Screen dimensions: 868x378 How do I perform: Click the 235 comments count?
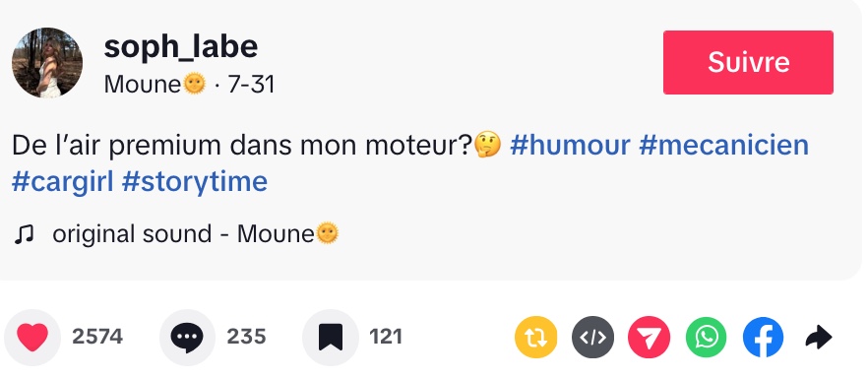[246, 337]
